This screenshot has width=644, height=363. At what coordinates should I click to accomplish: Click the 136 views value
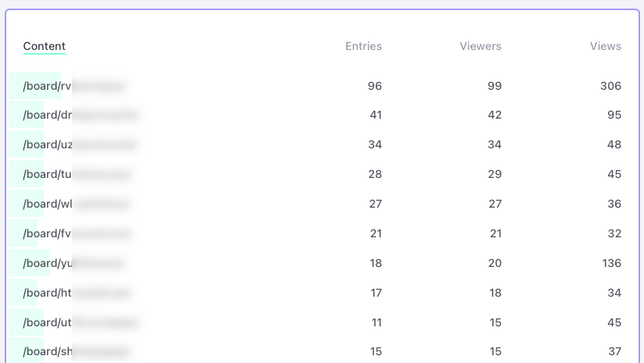tap(611, 263)
